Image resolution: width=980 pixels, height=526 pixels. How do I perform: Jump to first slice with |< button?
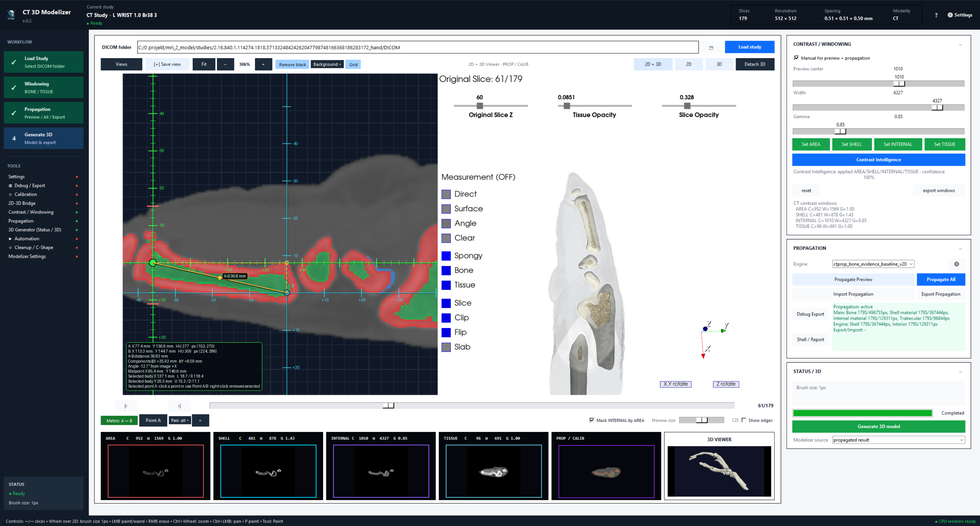(x=126, y=406)
